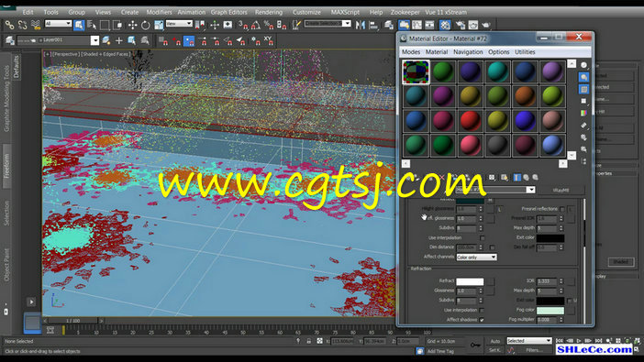Click Add Selection to Current Layer icon
Image resolution: width=644 pixels, height=362 pixels.
click(x=119, y=40)
